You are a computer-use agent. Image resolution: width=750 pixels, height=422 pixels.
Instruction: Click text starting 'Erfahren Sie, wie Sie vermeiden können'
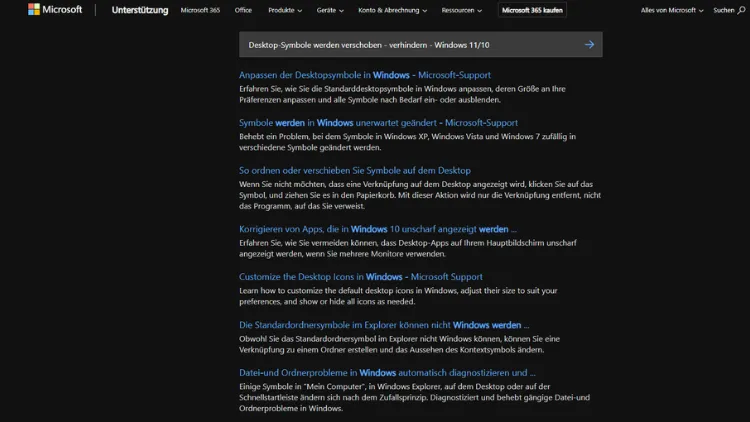click(408, 248)
